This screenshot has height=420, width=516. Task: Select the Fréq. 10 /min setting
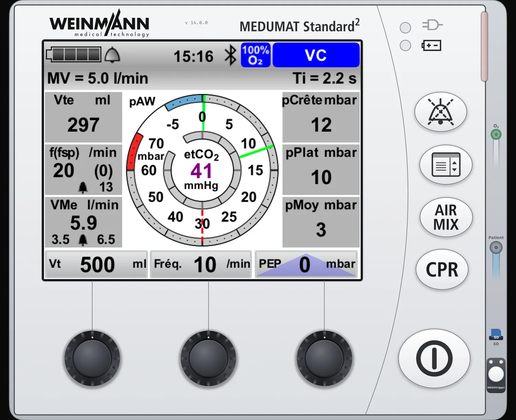201,264
